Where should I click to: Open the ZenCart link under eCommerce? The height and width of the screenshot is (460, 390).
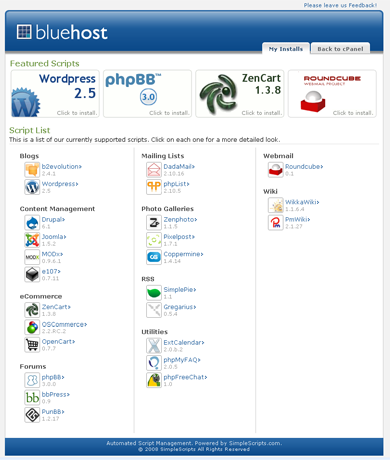56,307
